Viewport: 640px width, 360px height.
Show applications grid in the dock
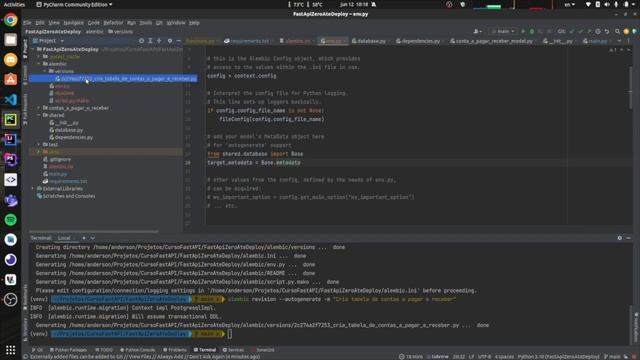tap(11, 350)
